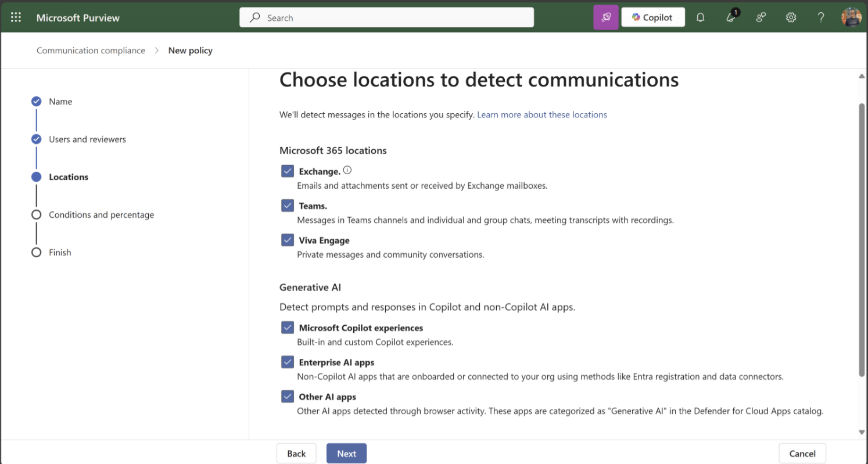868x464 pixels.
Task: Open the org people icon in header
Action: (x=761, y=17)
